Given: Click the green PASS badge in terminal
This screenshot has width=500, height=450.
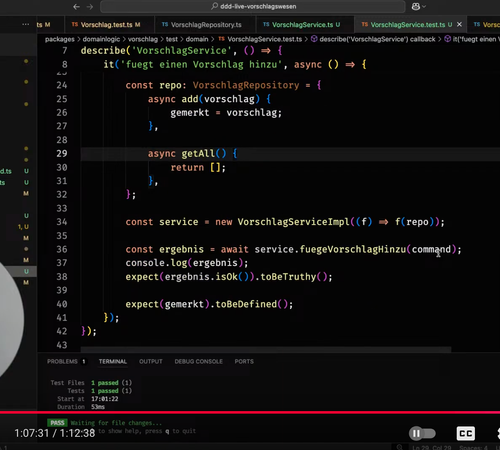Looking at the screenshot, I should tap(57, 423).
